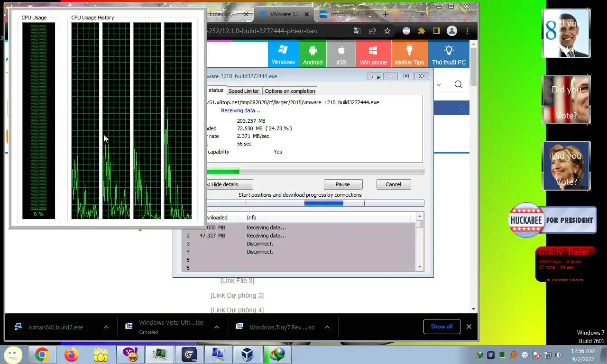Viewport: 607px width, 364px height.
Task: Expand Windows Vista Ulti iso download options
Action: pyautogui.click(x=217, y=327)
